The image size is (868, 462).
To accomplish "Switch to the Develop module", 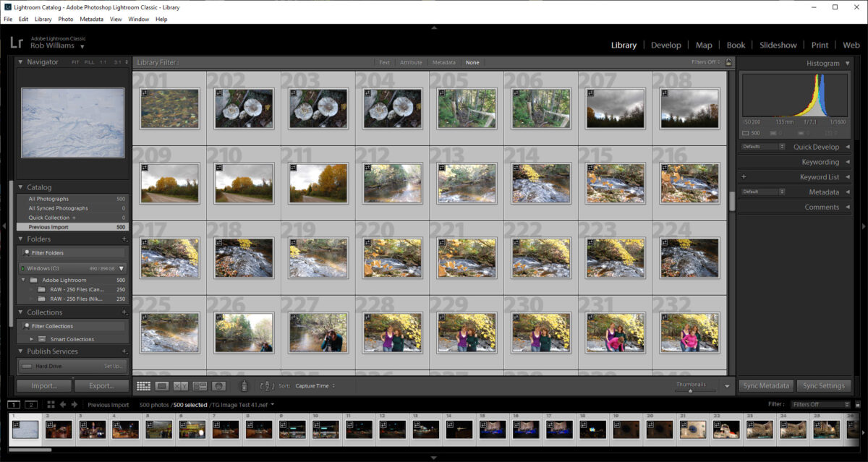I will tap(665, 45).
